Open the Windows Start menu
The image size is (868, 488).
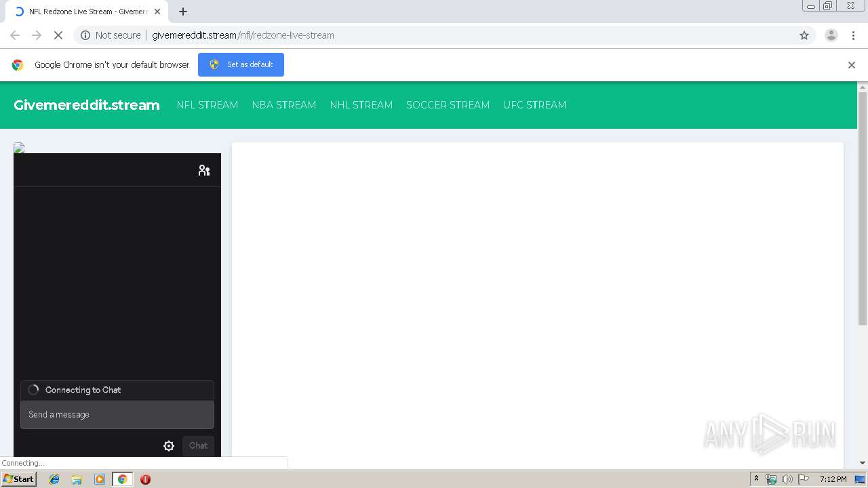(18, 479)
